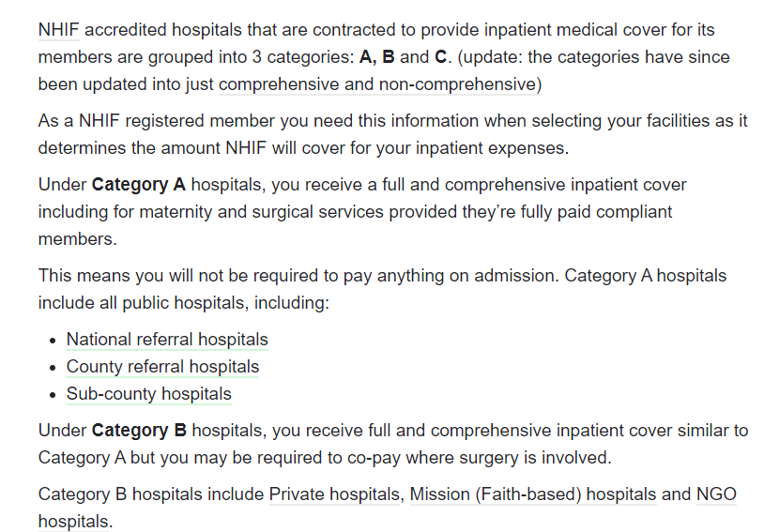This screenshot has width=764, height=532.
Task: Open the Private hospitals link
Action: click(334, 494)
